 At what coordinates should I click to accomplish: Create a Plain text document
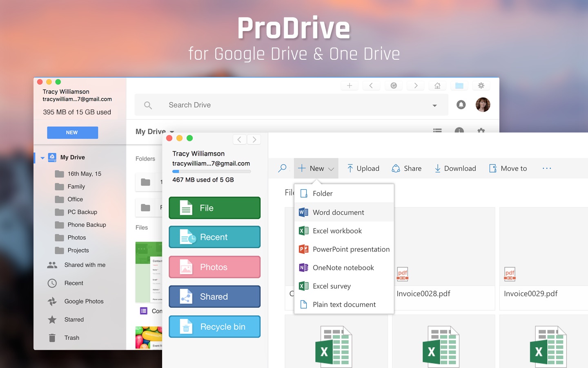click(344, 304)
